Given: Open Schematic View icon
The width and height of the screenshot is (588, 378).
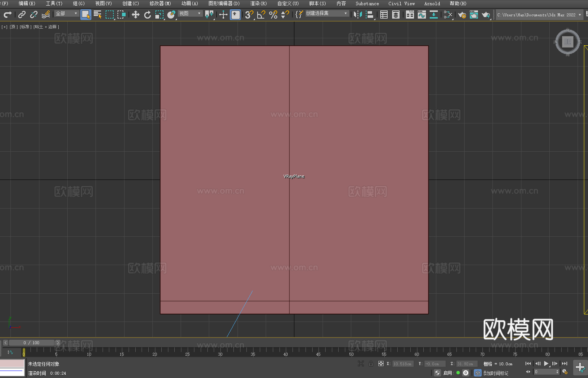Looking at the screenshot, I should point(448,14).
